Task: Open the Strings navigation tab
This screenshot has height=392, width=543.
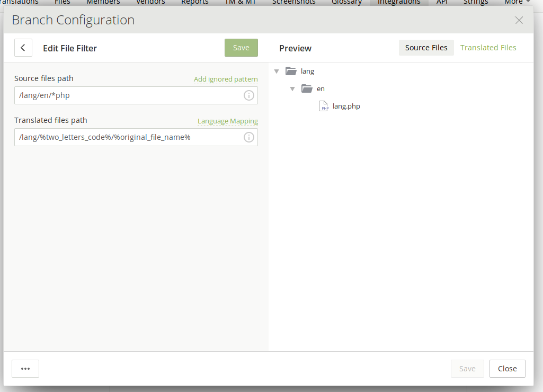Action: tap(476, 2)
